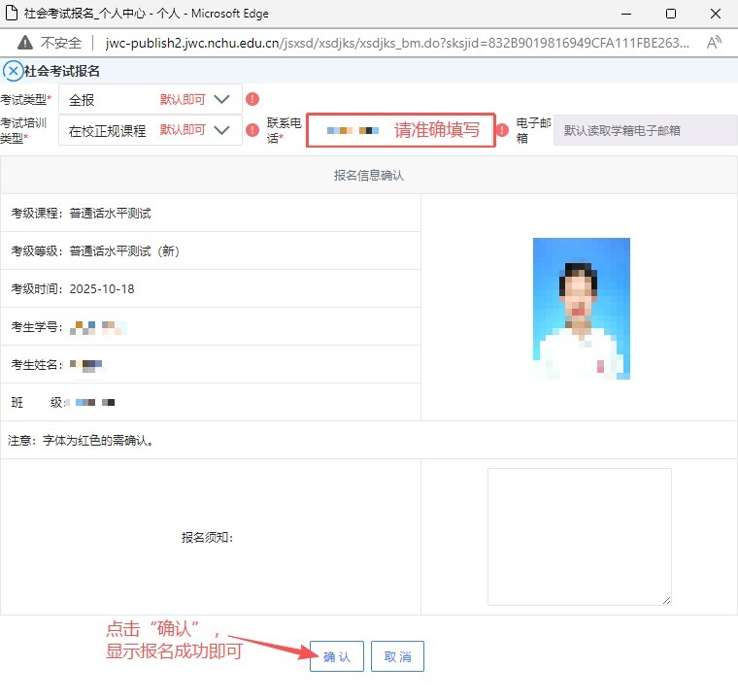Image resolution: width=738 pixels, height=700 pixels.
Task: Click red warning icon beside 考试类型 dropdown
Action: coord(252,100)
